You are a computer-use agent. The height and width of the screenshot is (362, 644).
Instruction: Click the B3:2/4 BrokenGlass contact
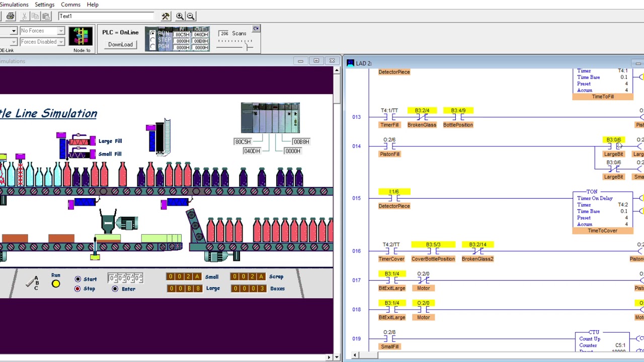(422, 117)
